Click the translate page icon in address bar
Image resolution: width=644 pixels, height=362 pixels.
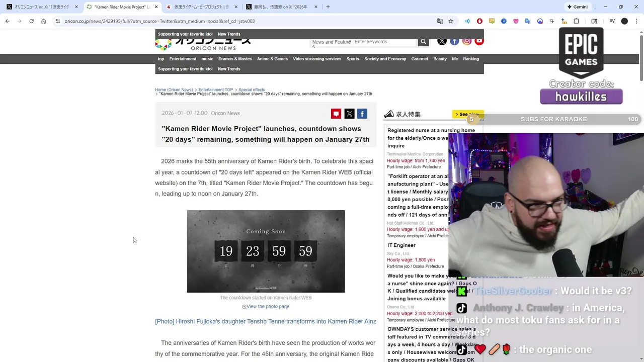pyautogui.click(x=440, y=21)
